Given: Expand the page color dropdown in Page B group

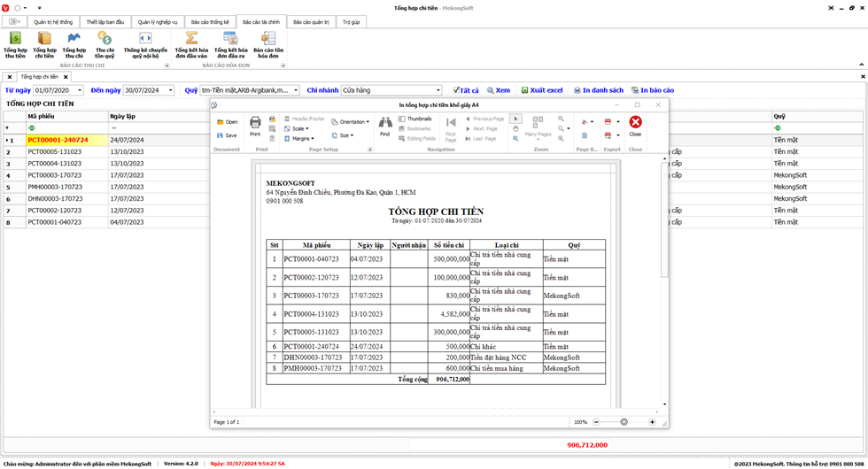Looking at the screenshot, I should tap(592, 122).
